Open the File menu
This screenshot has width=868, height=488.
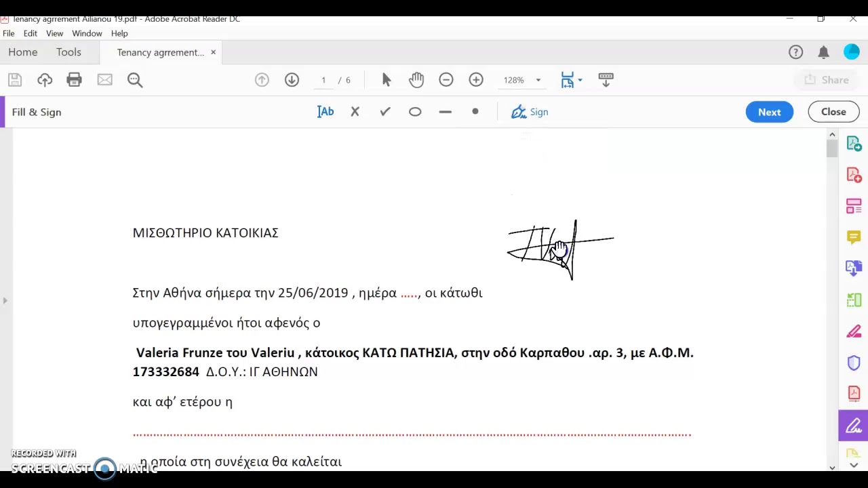point(9,33)
